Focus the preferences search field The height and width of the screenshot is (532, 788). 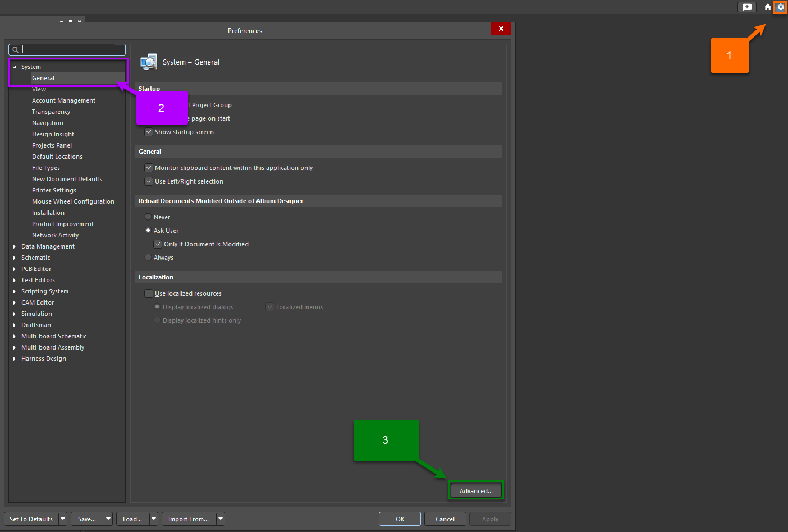point(67,50)
